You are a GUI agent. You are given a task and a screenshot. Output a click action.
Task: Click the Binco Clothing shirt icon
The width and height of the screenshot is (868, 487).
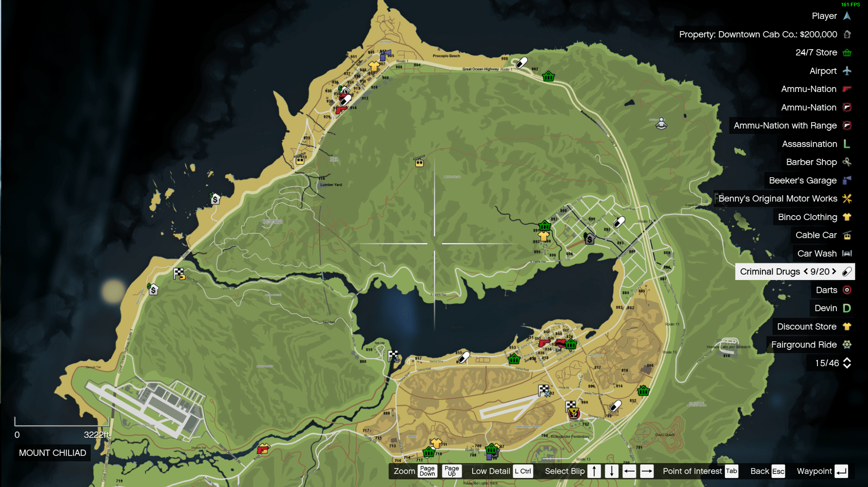[847, 217]
